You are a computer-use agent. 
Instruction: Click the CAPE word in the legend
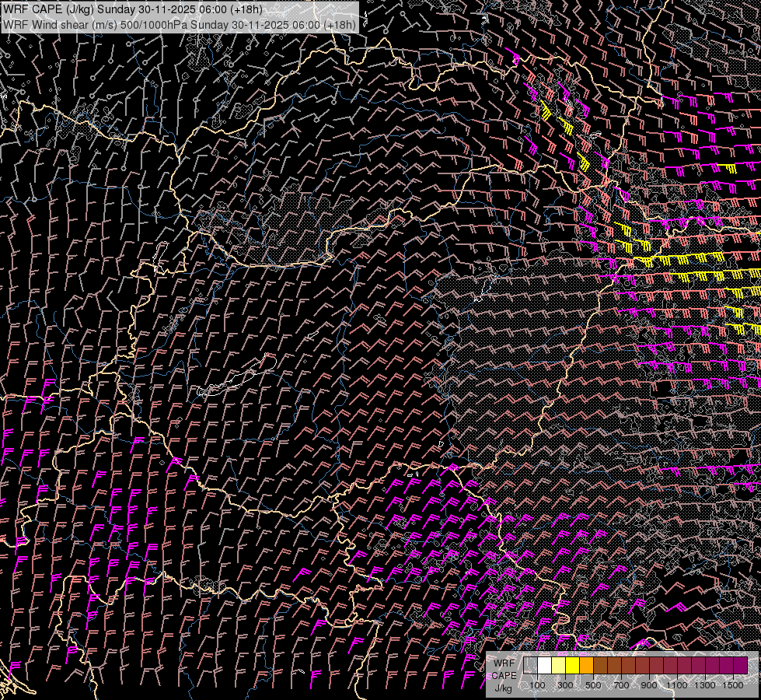tap(504, 676)
